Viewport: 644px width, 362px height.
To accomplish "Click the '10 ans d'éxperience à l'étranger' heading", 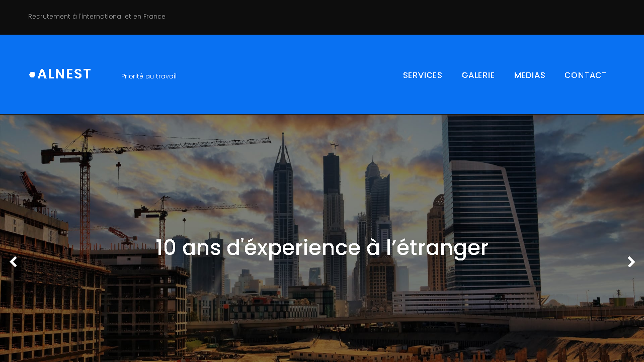I will click(x=322, y=248).
